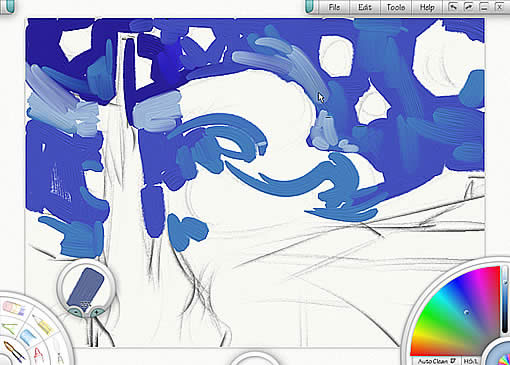The height and width of the screenshot is (365, 510).
Task: Select the blue paint roller tool
Action: coord(27,336)
